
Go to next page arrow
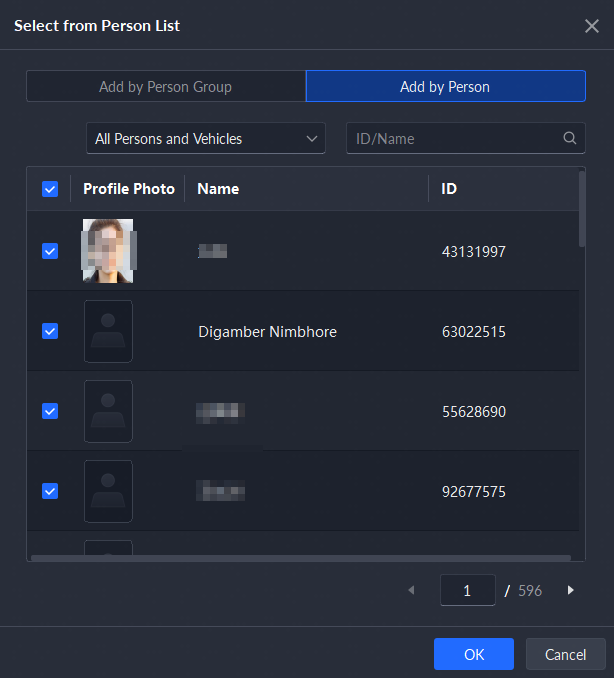coord(571,590)
